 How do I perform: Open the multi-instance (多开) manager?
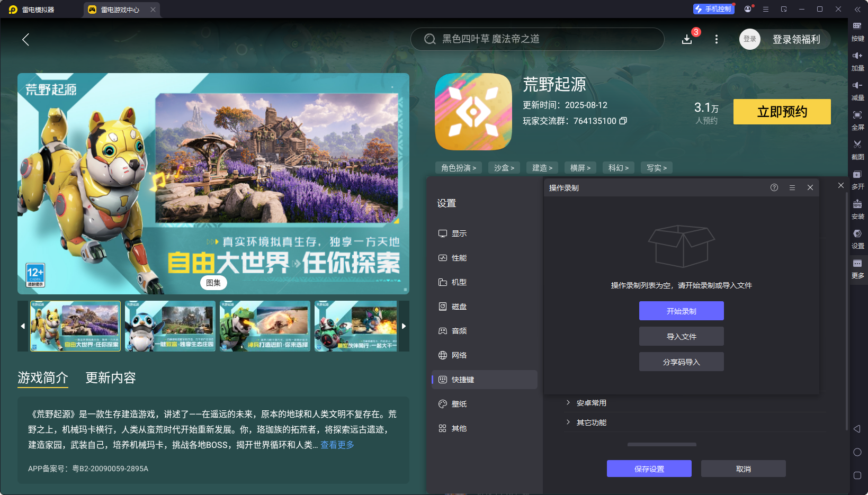coord(858,179)
